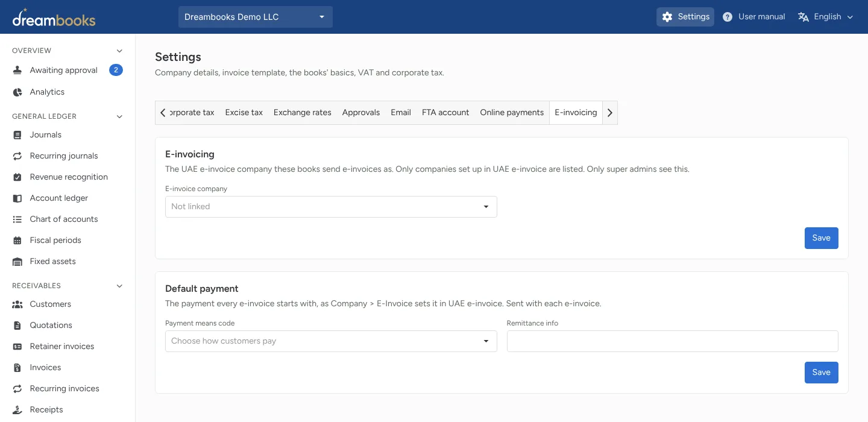868x422 pixels.
Task: Switch to the FTA account tab
Action: (x=445, y=113)
